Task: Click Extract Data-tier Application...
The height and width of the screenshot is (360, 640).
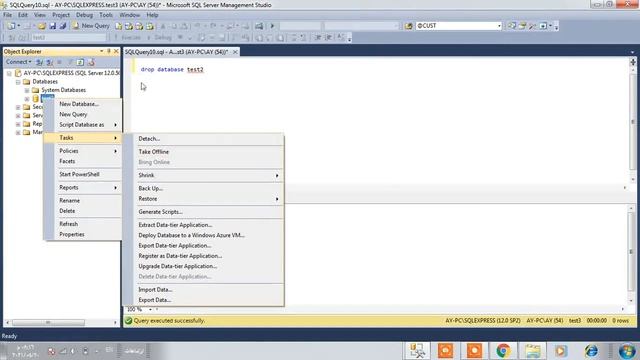Action: coord(203,225)
